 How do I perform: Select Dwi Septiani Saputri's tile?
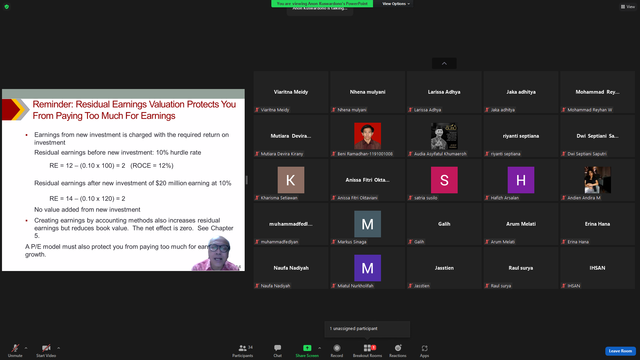point(598,136)
